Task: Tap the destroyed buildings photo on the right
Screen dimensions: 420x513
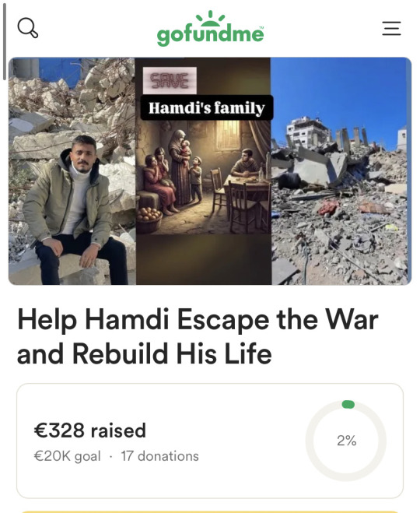Action: point(341,171)
